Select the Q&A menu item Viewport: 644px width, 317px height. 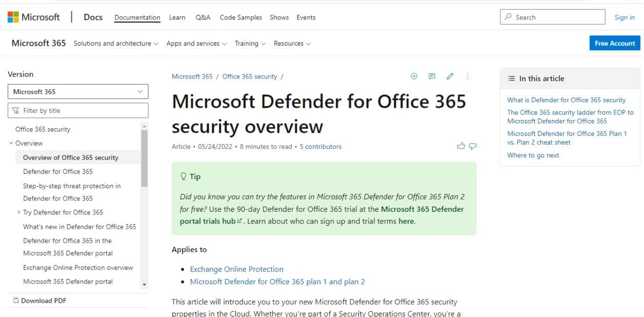[203, 17]
